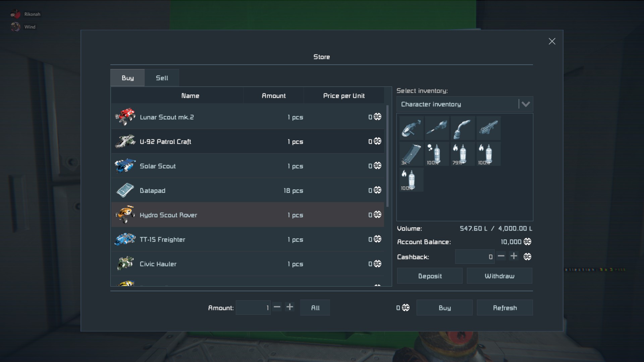Select the welder tool in inventory
The image size is (644, 362).
[463, 128]
